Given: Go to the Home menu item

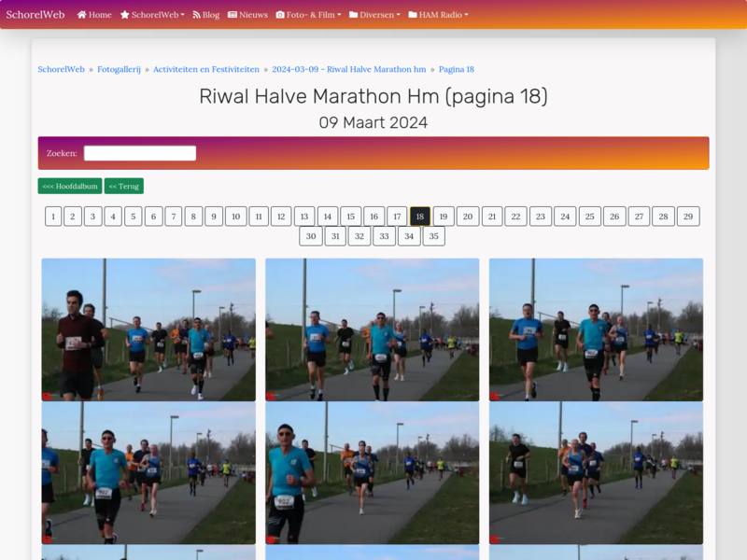Looking at the screenshot, I should [94, 15].
